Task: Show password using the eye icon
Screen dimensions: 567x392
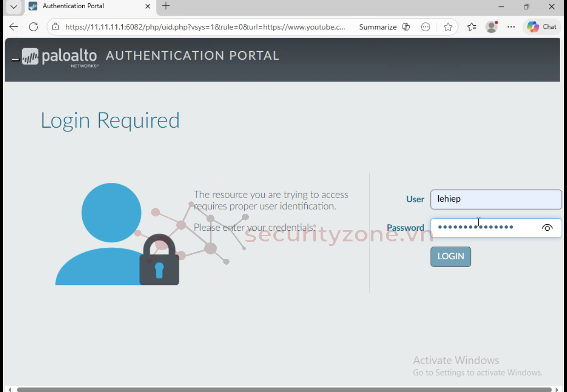Action: tap(547, 228)
